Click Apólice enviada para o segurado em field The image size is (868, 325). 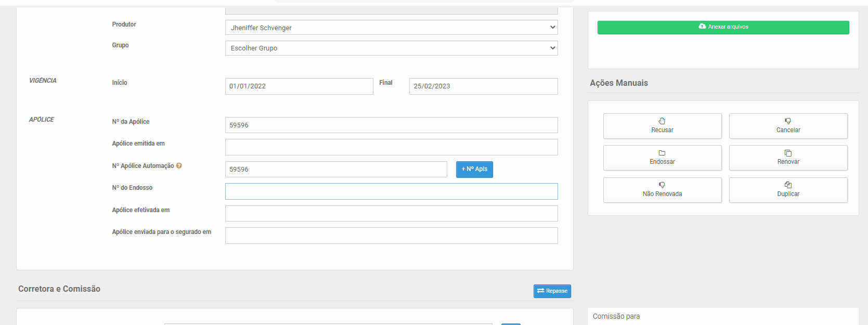pyautogui.click(x=391, y=236)
